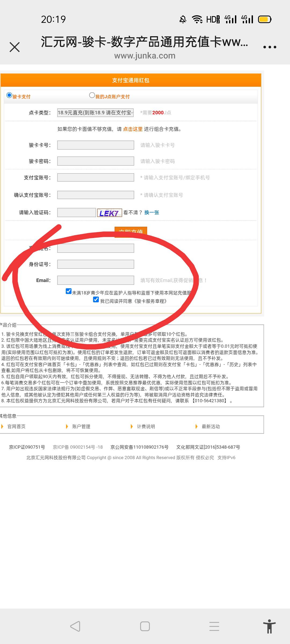Tap the battery status icon
Image resolution: width=290 pixels, height=644 pixels.
(x=265, y=19)
